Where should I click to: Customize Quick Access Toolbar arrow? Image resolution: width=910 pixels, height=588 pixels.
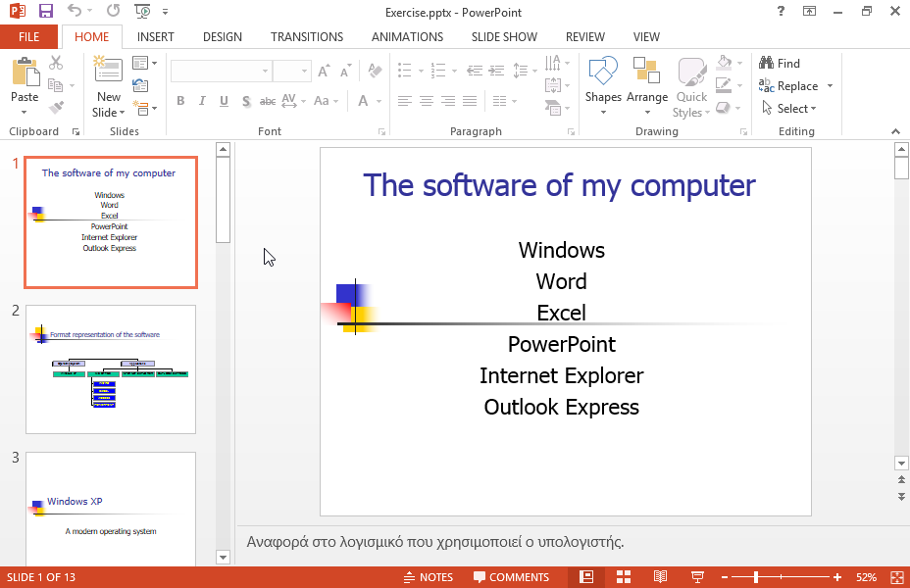click(165, 11)
